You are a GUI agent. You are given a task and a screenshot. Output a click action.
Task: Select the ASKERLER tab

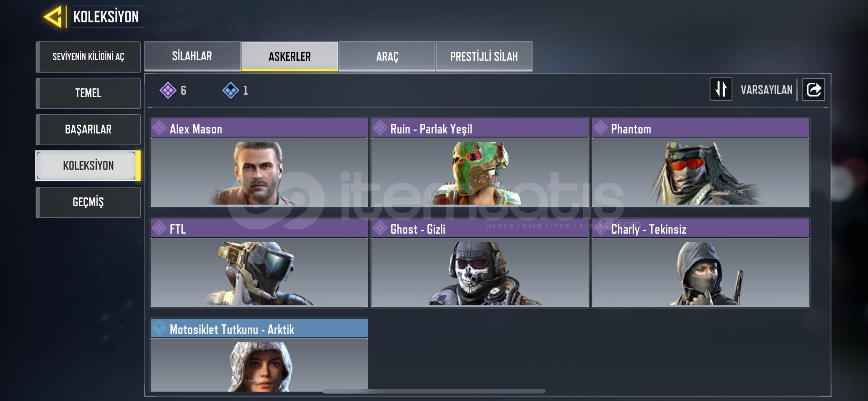point(290,56)
